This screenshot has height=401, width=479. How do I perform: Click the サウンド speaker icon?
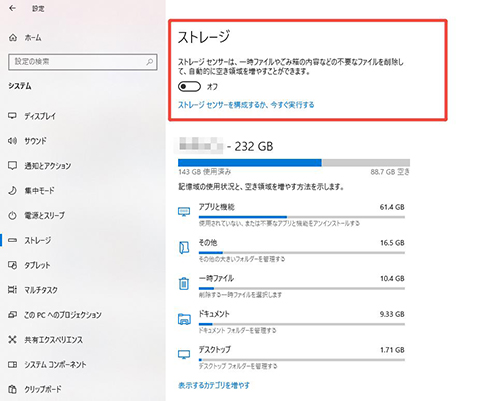(x=12, y=141)
